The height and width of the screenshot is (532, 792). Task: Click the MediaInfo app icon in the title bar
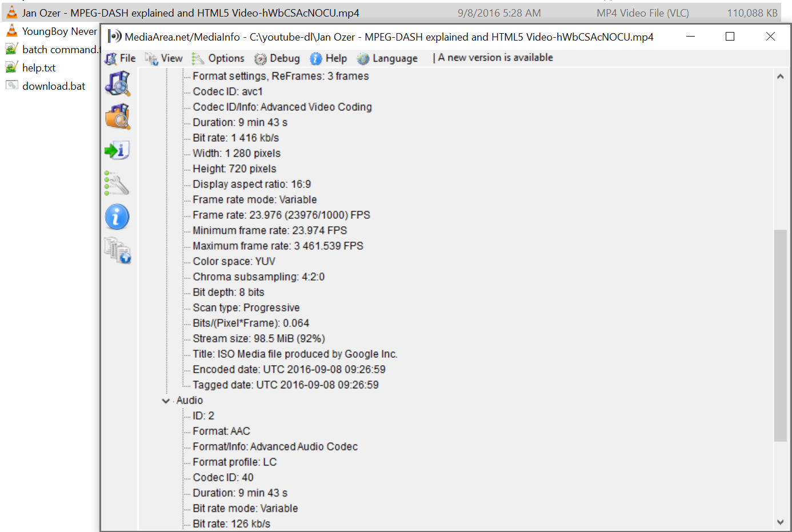pyautogui.click(x=115, y=37)
